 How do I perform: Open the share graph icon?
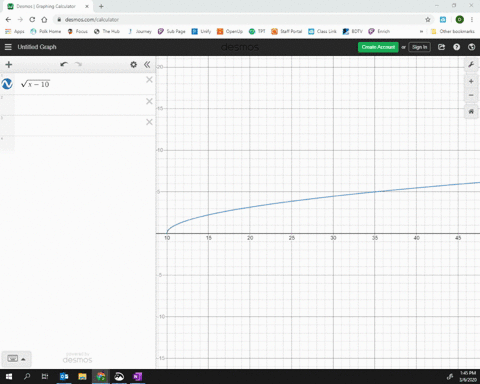(x=441, y=47)
